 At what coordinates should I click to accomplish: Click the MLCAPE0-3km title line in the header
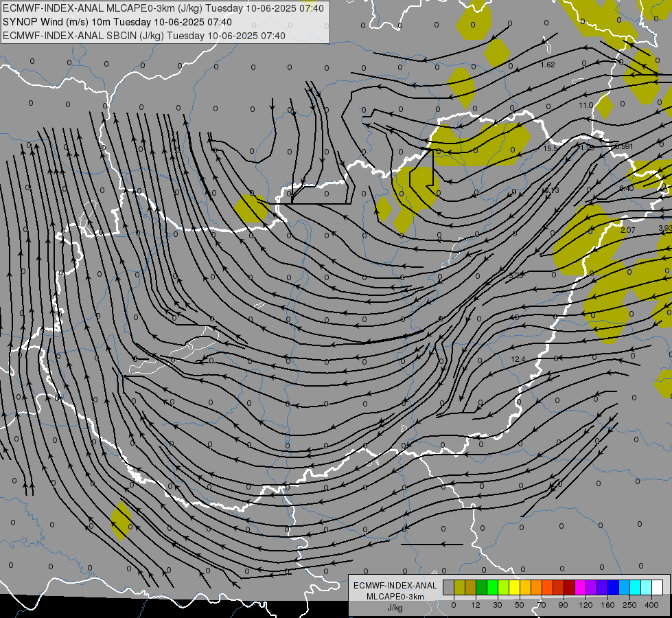163,8
